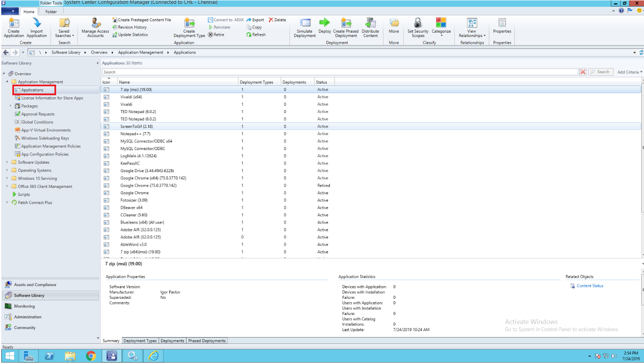Click the Create Application icon

coord(13,27)
